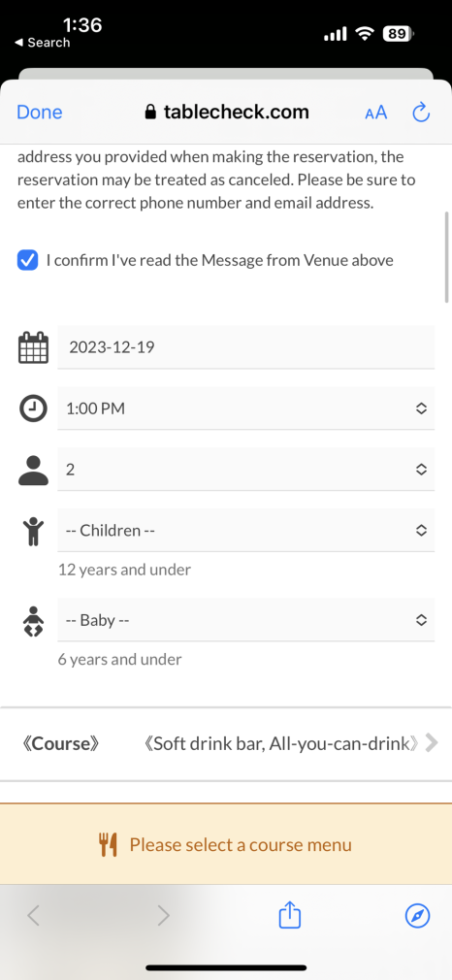Click the calendar icon beside the date
The image size is (452, 980).
tap(34, 347)
